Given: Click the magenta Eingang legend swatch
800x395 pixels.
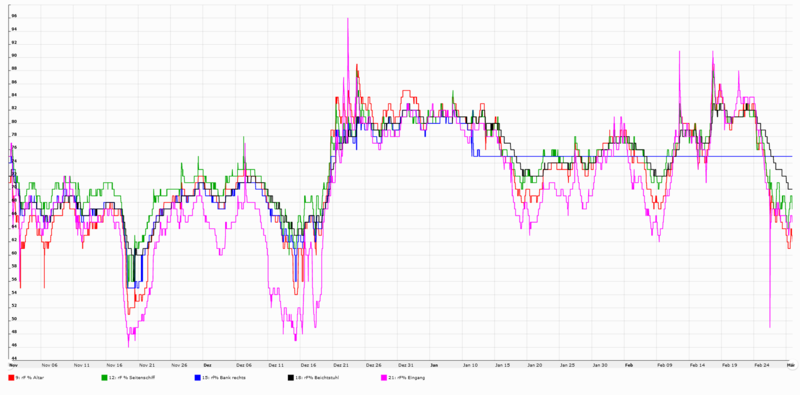Looking at the screenshot, I should [384, 378].
